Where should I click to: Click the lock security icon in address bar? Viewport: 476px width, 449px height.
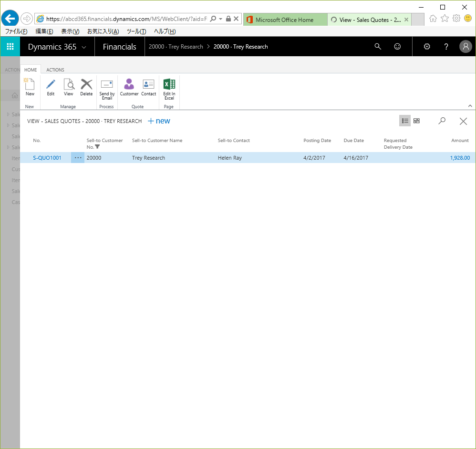point(228,19)
